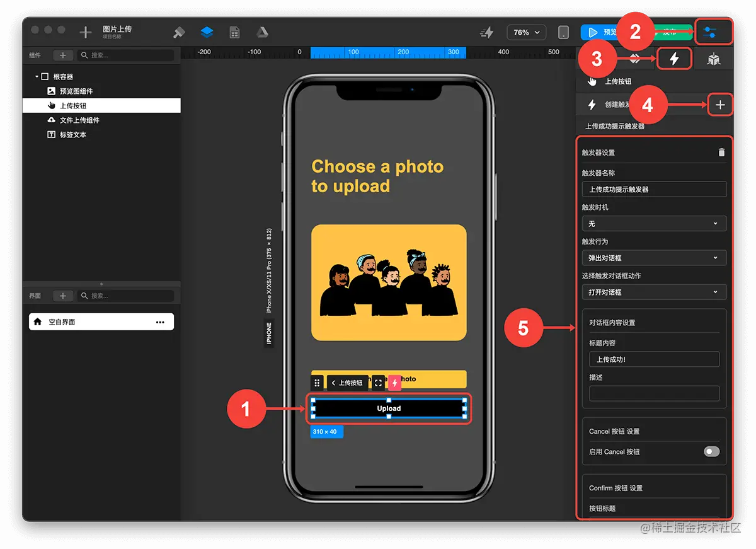Open the 76% zoom dropdown
Image resolution: width=756 pixels, height=549 pixels.
[526, 32]
